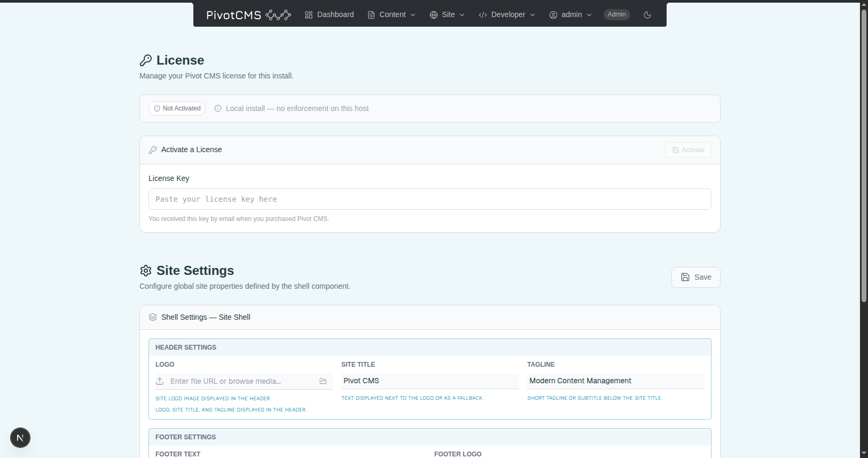The image size is (868, 458).
Task: Open the Site menu
Action: pos(447,14)
